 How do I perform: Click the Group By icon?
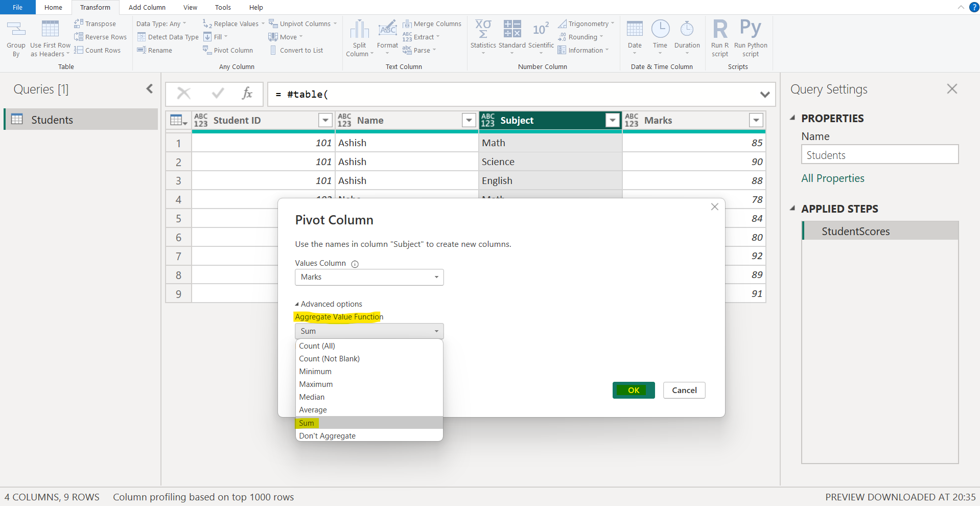pyautogui.click(x=16, y=30)
